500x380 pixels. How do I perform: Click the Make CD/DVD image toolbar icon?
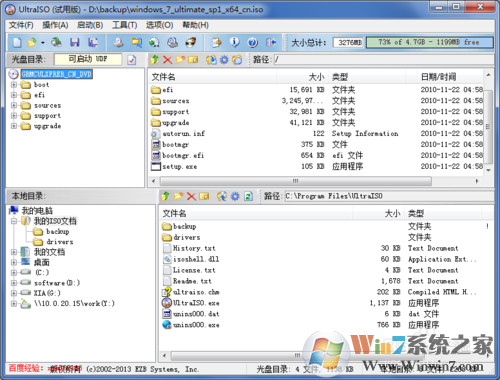[x=118, y=42]
